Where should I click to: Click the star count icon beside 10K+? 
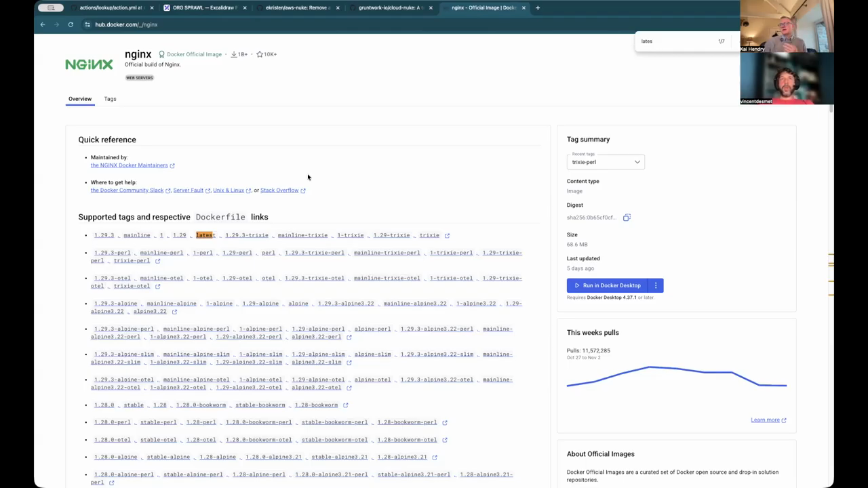tap(259, 54)
